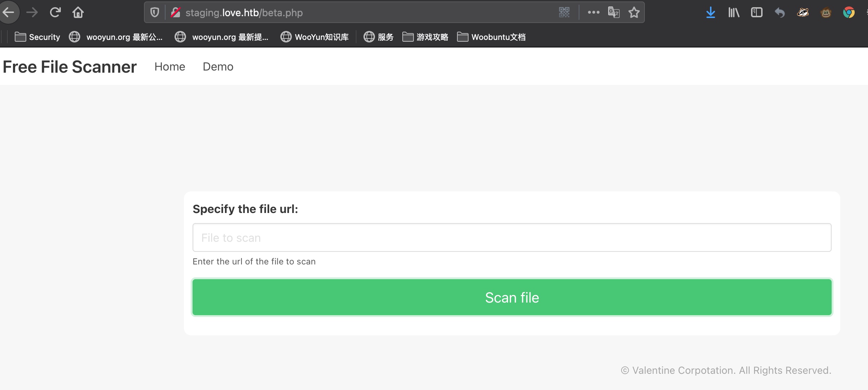Click the insecure connection lock icon
This screenshot has width=868, height=390.
tap(176, 13)
